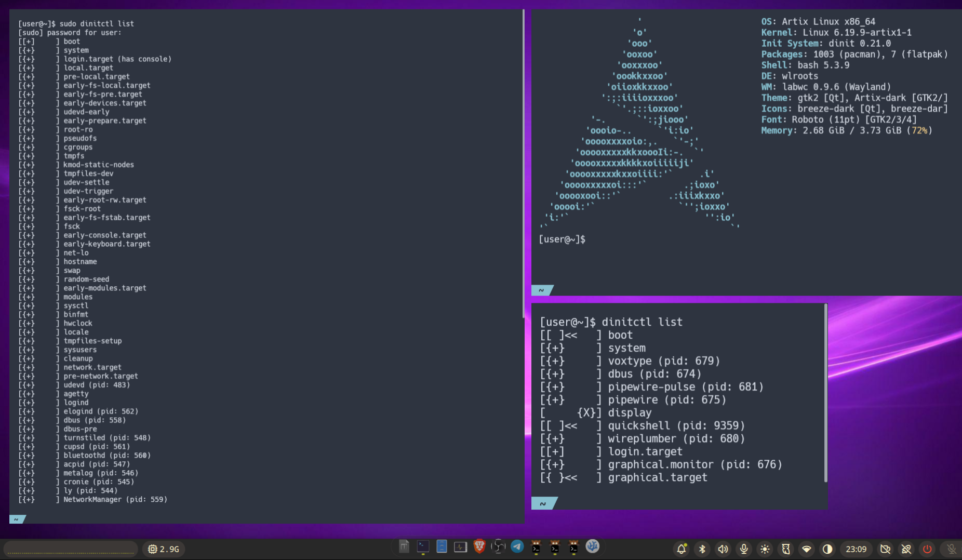The image size is (962, 560).
Task: Click the search field on the left taskbar
Action: (x=70, y=549)
